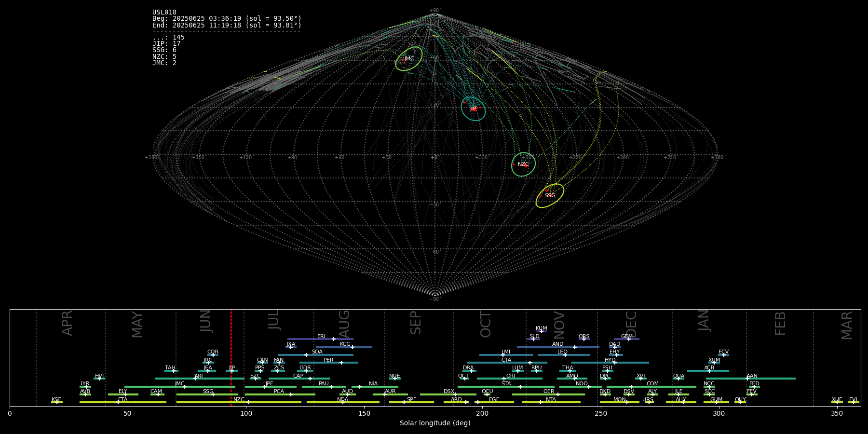This screenshot has height=434, width=868.
Task: Click the 'End: 20250625 11:19:18' line
Action: click(227, 25)
